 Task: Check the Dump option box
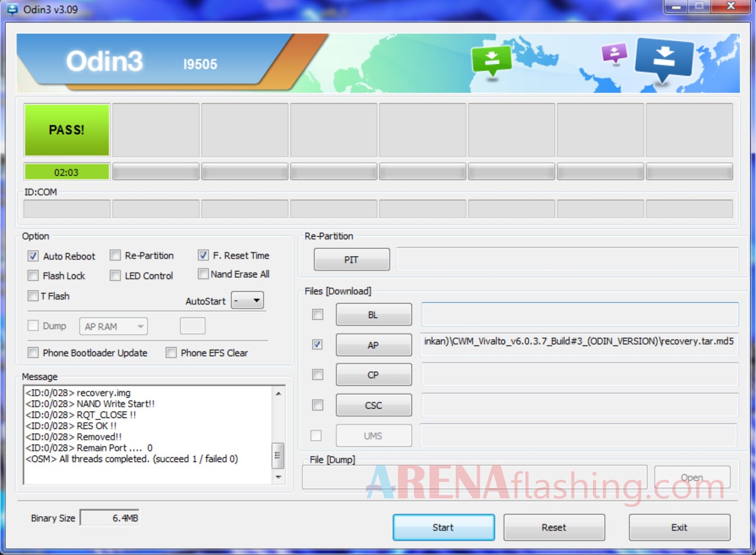(33, 325)
